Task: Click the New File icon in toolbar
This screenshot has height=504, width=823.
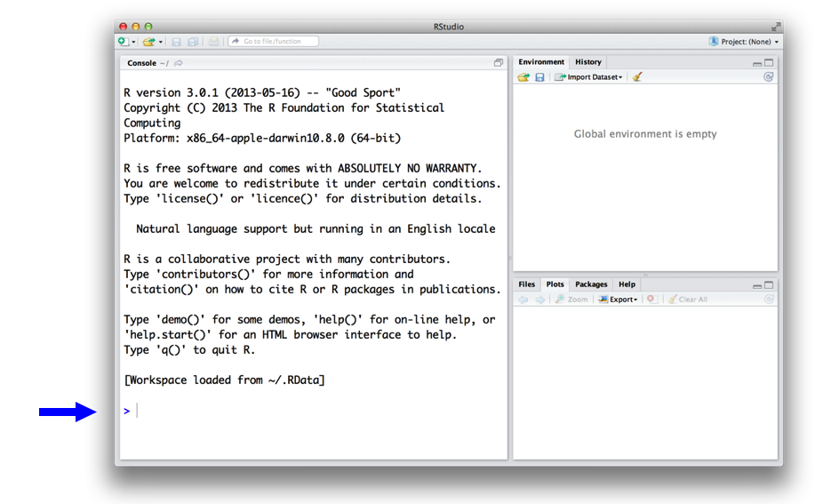Action: pos(123,42)
